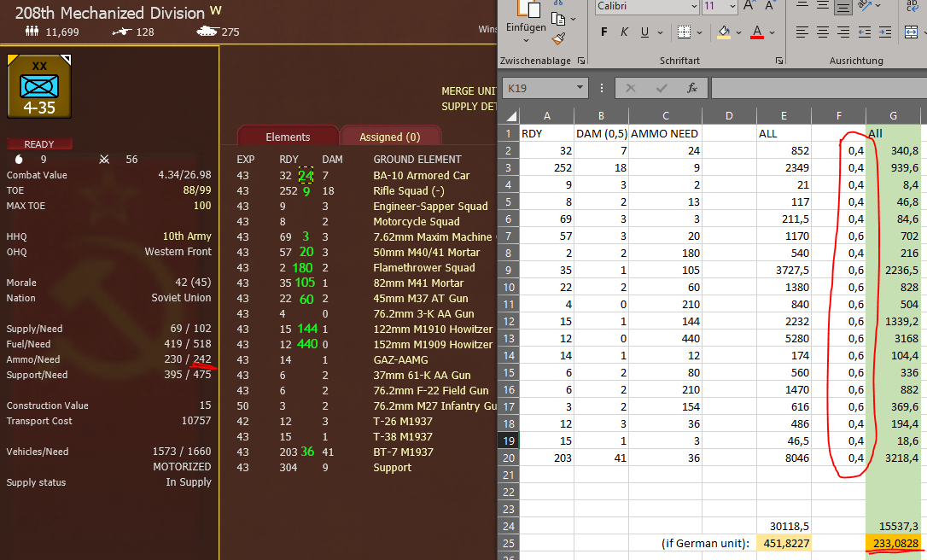Toggle center text alignment
The height and width of the screenshot is (560, 927).
(823, 32)
